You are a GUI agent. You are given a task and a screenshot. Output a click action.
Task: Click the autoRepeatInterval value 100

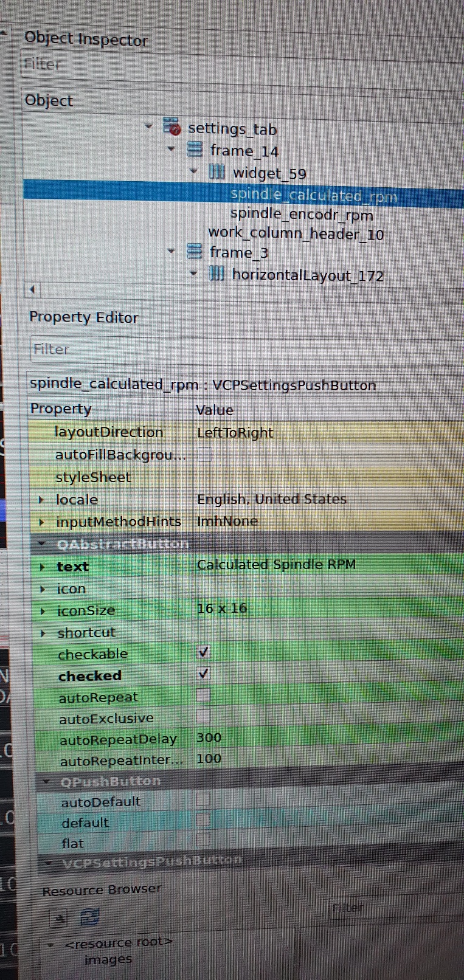209,759
